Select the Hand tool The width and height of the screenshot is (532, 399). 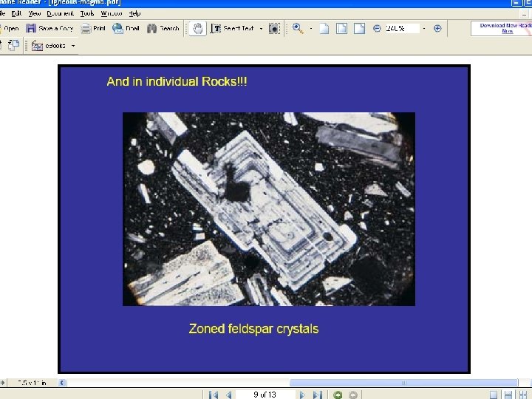coord(197,29)
